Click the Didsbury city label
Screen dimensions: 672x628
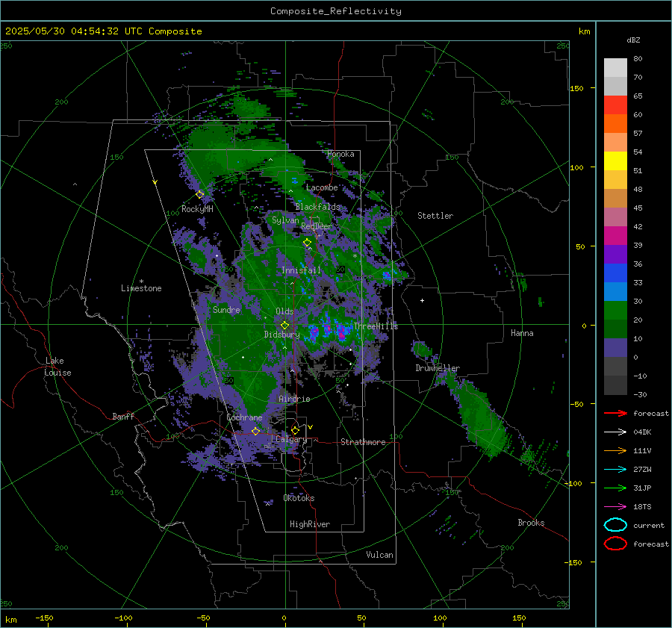(282, 335)
